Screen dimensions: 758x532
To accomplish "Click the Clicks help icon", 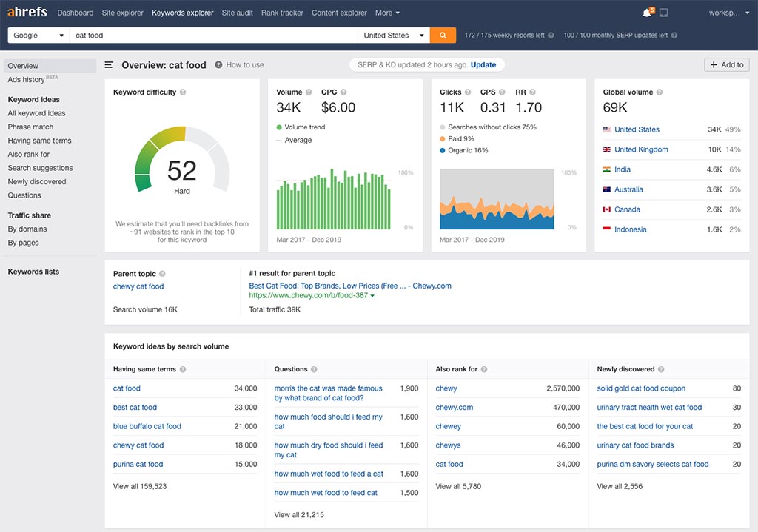I will (x=468, y=92).
